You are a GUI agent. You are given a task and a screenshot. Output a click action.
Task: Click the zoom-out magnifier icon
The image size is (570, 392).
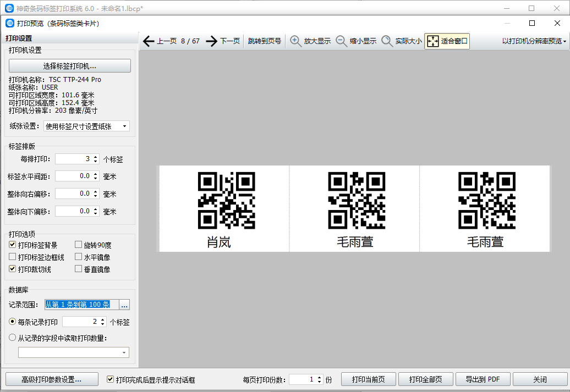click(341, 41)
